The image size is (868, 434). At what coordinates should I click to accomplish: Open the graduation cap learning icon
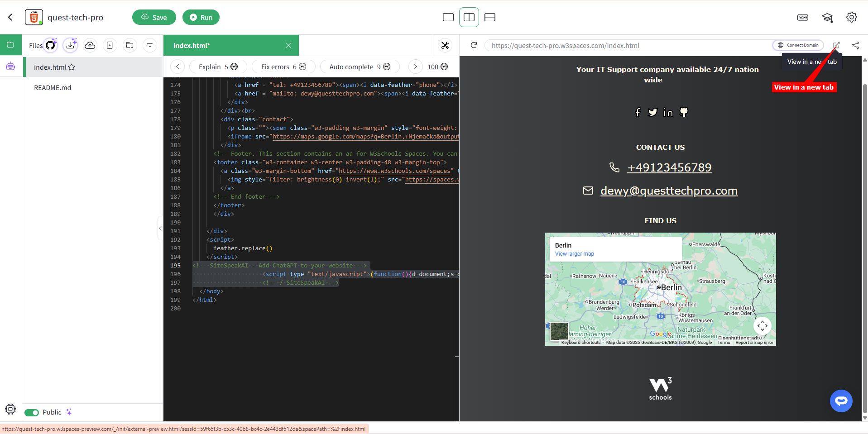pyautogui.click(x=827, y=17)
